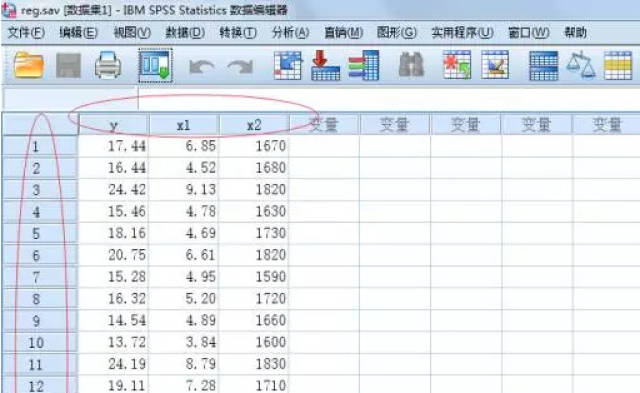Open the 图形(G) menu
Screen dimensions: 640x393
(x=397, y=32)
